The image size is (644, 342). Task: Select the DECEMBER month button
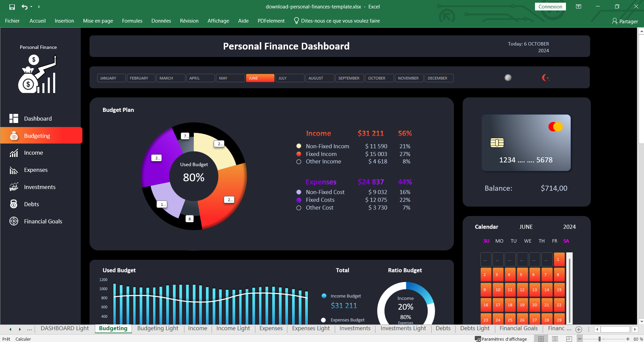439,78
